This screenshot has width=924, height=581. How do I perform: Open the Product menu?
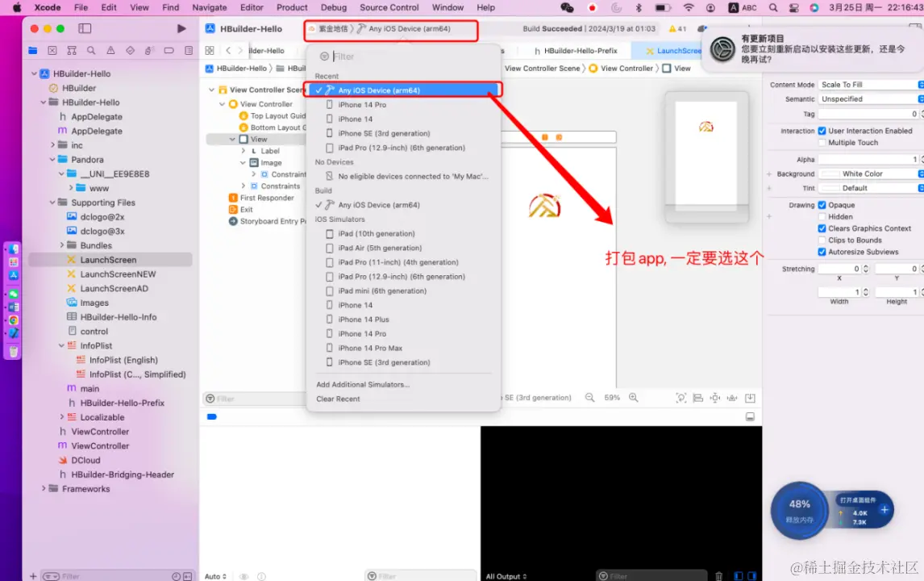293,8
